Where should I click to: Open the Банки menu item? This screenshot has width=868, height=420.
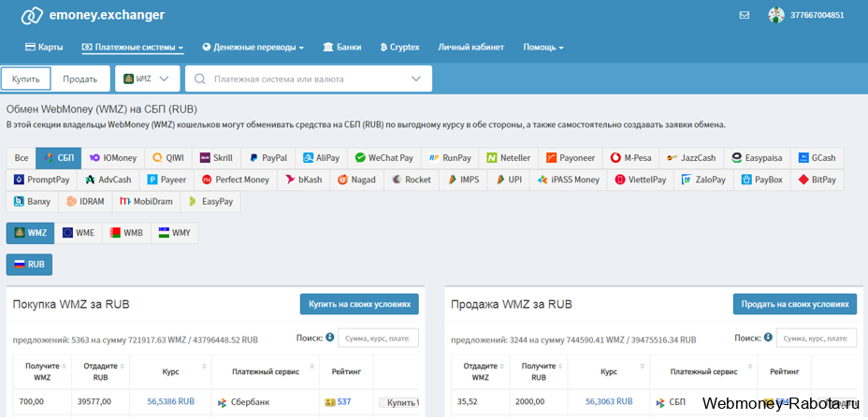(x=342, y=47)
